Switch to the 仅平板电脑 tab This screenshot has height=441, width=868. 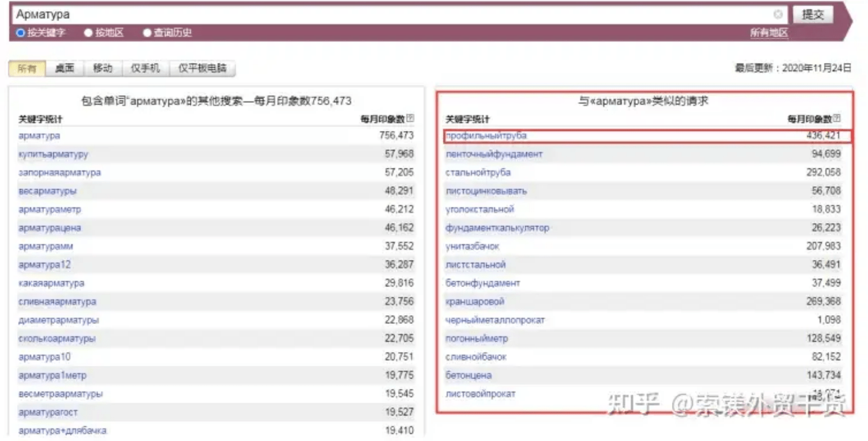(x=202, y=68)
